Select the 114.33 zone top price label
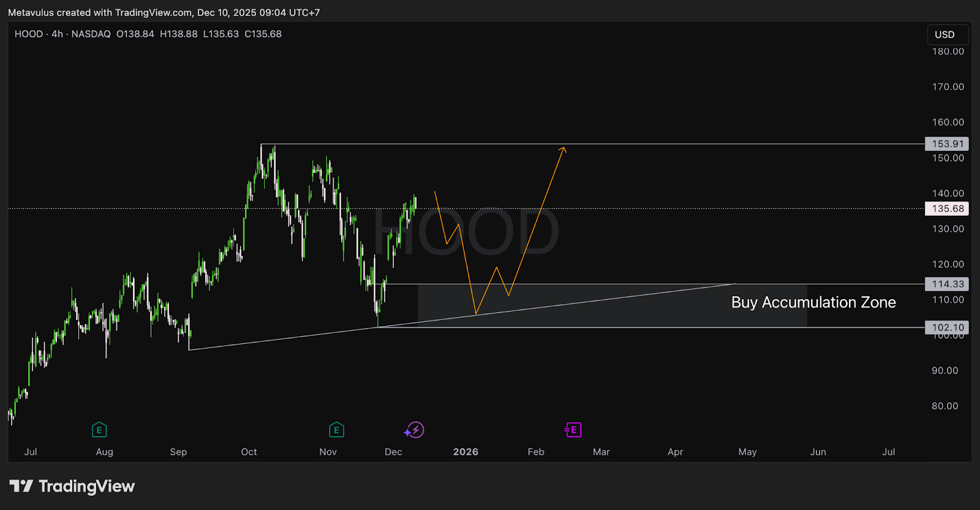Viewport: 980px width, 510px height. (x=947, y=284)
